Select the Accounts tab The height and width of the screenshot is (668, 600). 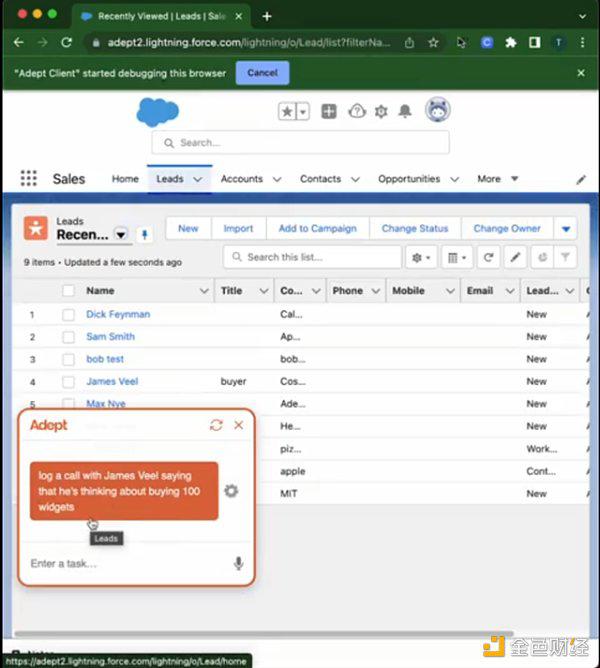(242, 179)
